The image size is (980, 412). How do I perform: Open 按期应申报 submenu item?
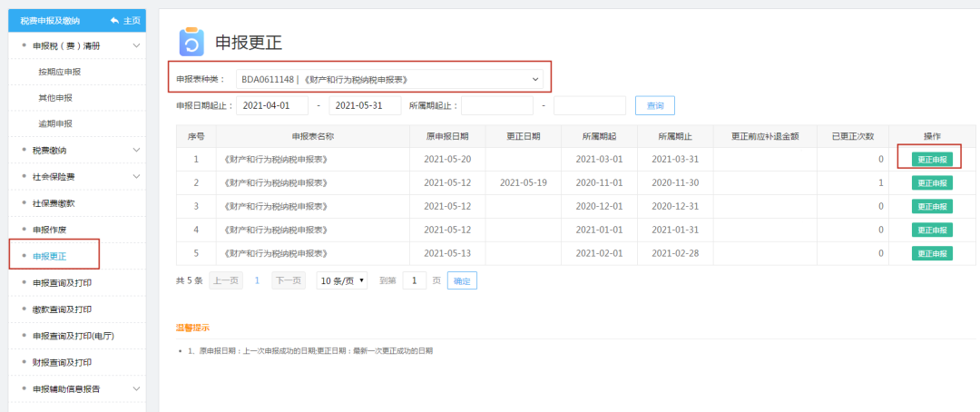click(59, 72)
